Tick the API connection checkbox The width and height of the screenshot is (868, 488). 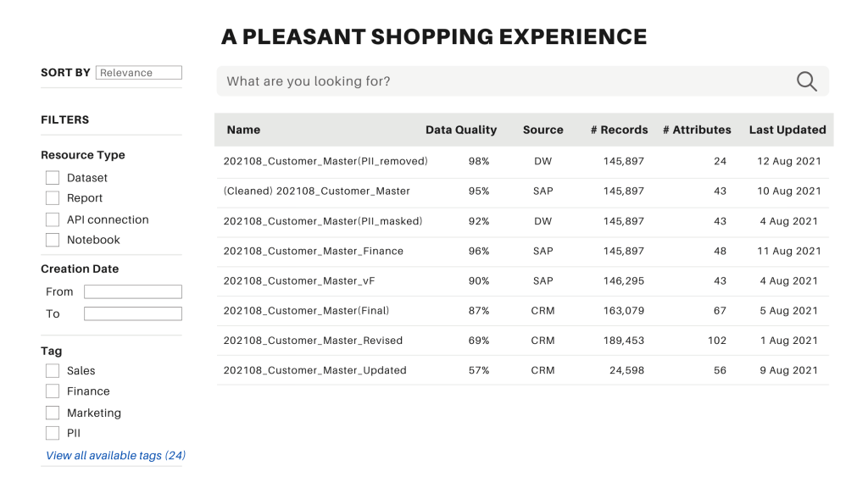tap(53, 219)
